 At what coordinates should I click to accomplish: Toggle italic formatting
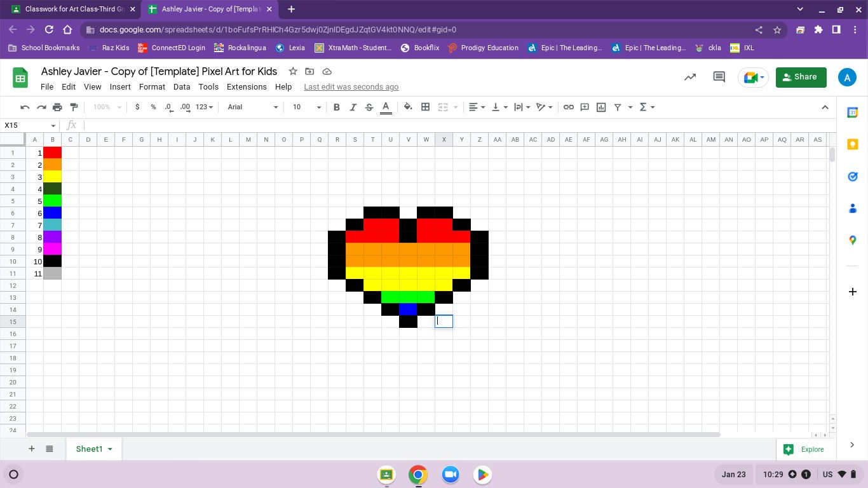(x=353, y=107)
